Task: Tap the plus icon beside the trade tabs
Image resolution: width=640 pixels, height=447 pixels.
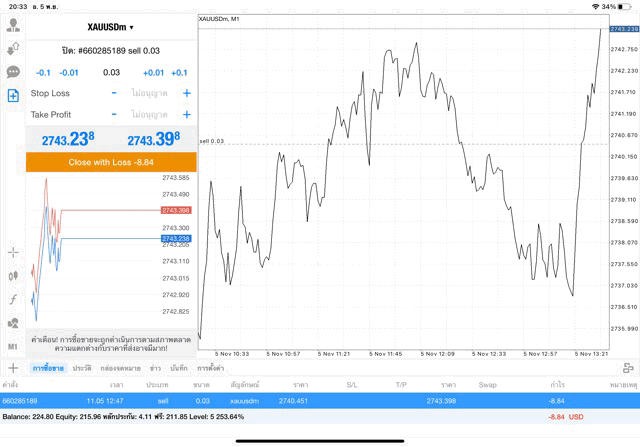Action: [13, 368]
